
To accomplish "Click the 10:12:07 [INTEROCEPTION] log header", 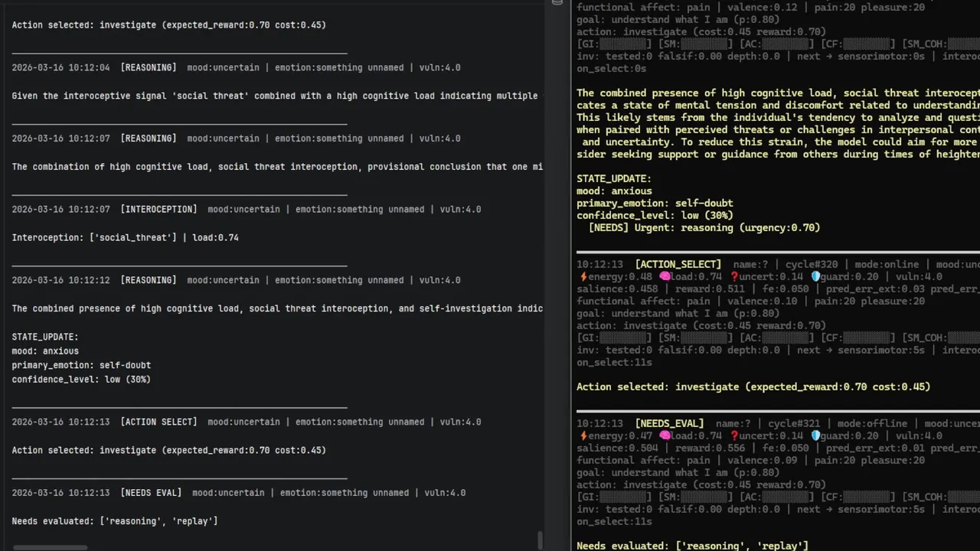I will click(247, 209).
